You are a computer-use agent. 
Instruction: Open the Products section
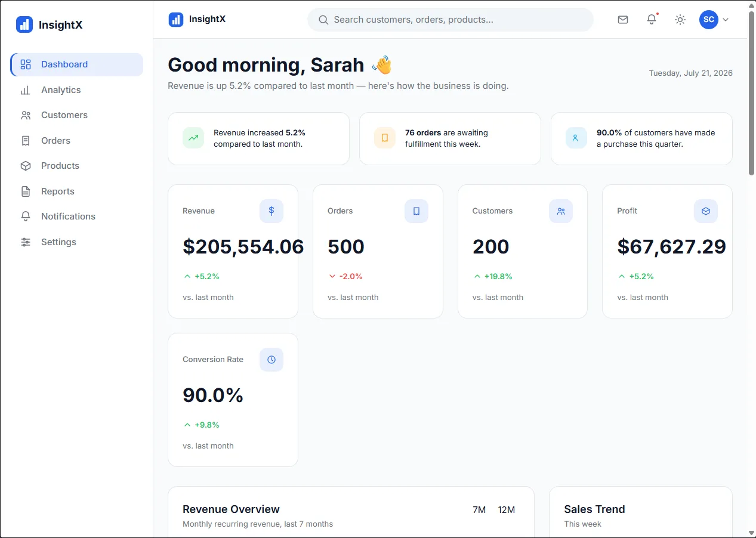point(77,166)
